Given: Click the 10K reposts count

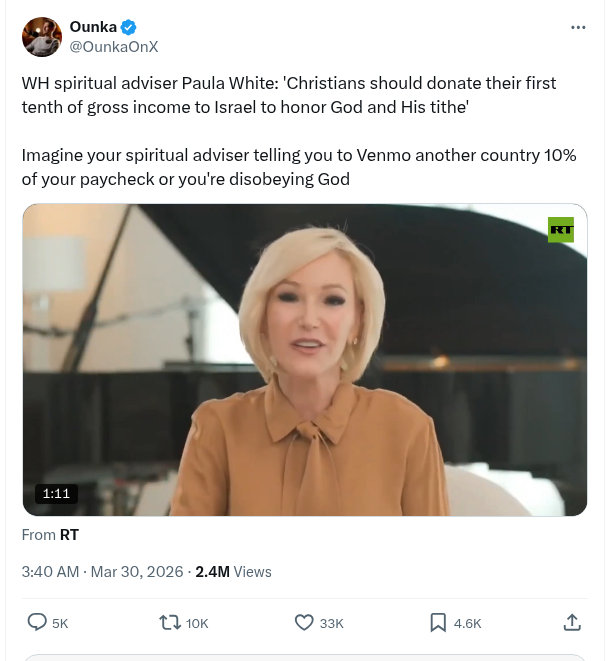Looking at the screenshot, I should 197,623.
